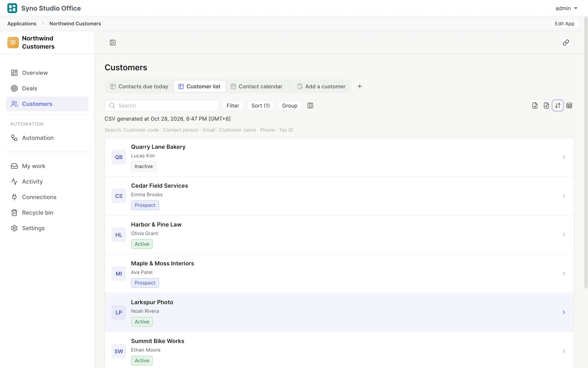Add a new view with the plus icon
Image resolution: width=588 pixels, height=368 pixels.
(360, 86)
